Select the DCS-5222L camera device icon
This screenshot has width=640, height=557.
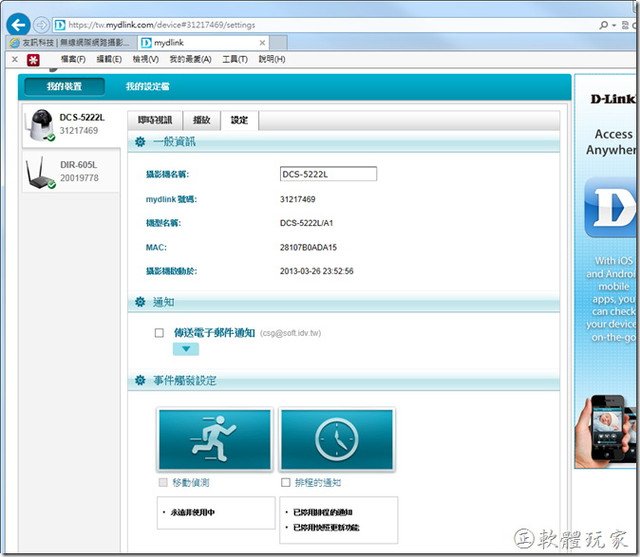click(40, 125)
